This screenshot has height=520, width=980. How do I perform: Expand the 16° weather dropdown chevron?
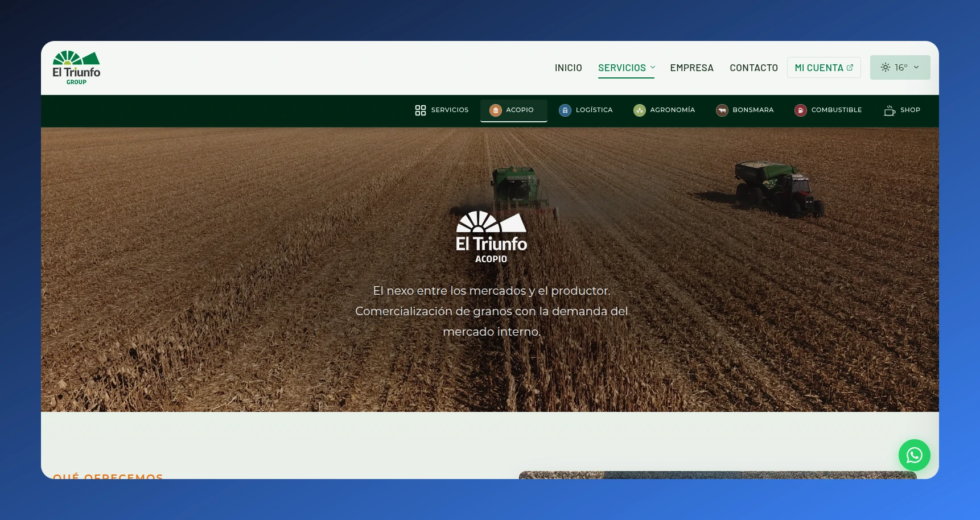pyautogui.click(x=916, y=67)
